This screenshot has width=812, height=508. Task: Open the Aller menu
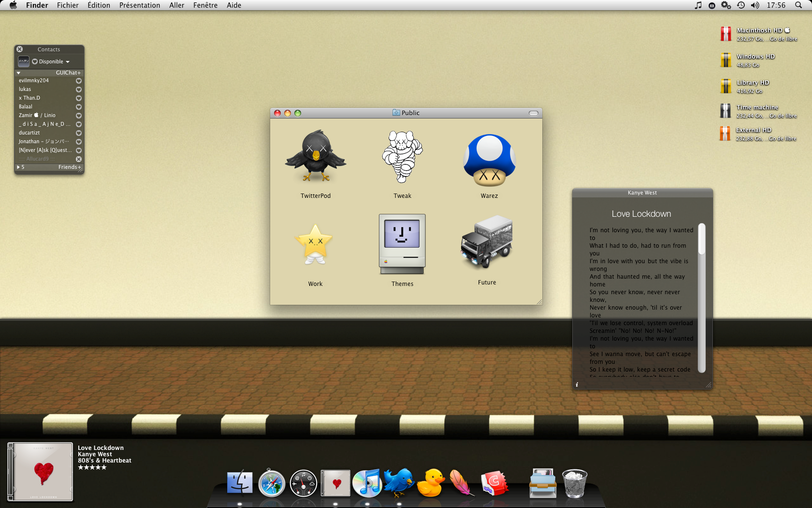click(176, 5)
